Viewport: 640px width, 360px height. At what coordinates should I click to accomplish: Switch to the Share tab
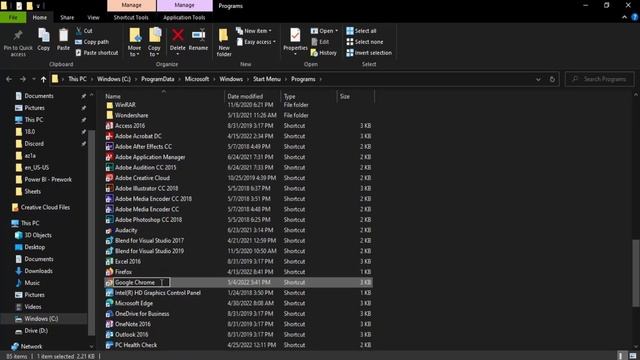(67, 18)
